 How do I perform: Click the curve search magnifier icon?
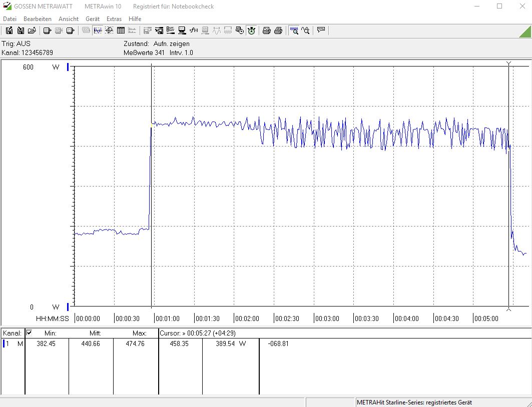[x=305, y=30]
